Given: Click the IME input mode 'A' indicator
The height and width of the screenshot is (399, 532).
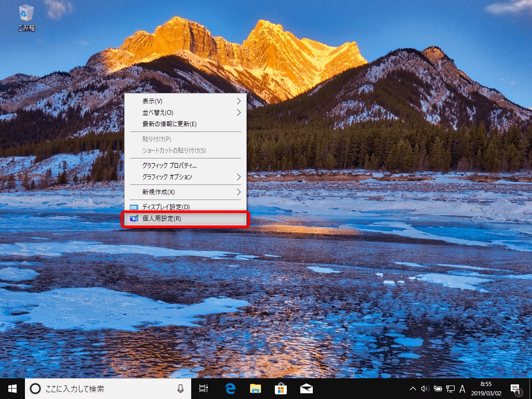Looking at the screenshot, I should pyautogui.click(x=462, y=389).
